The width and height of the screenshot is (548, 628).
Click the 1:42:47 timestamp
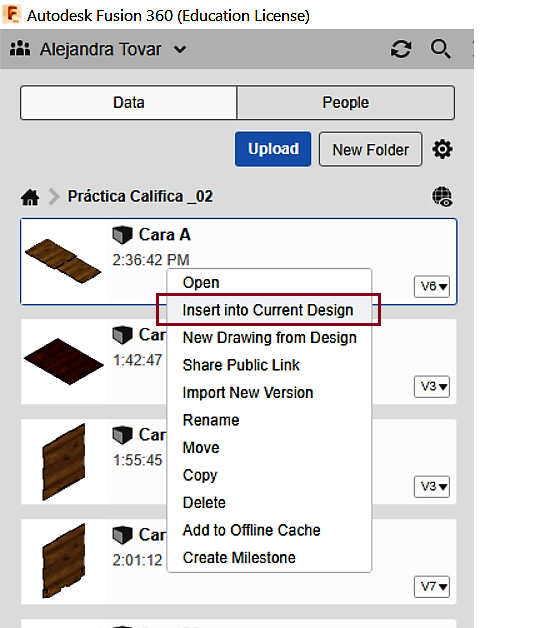(137, 360)
